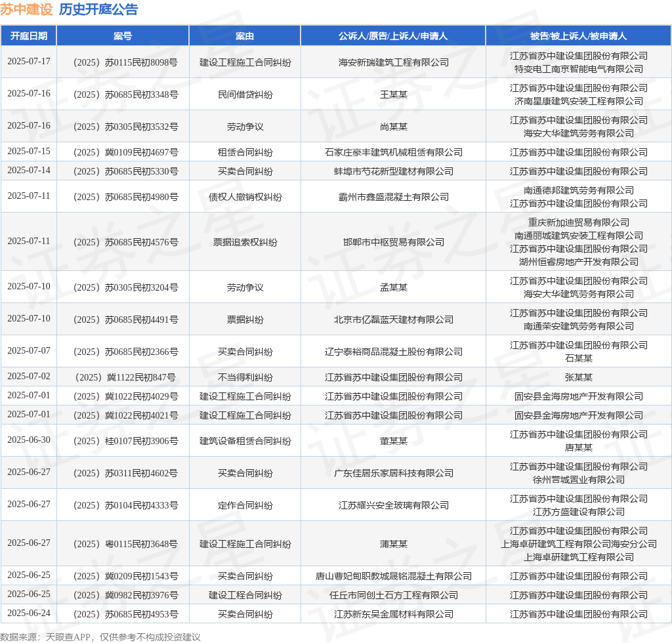The width and height of the screenshot is (672, 643).
Task: Select case number (2025)苏0104民初4333号
Action: pos(125,505)
